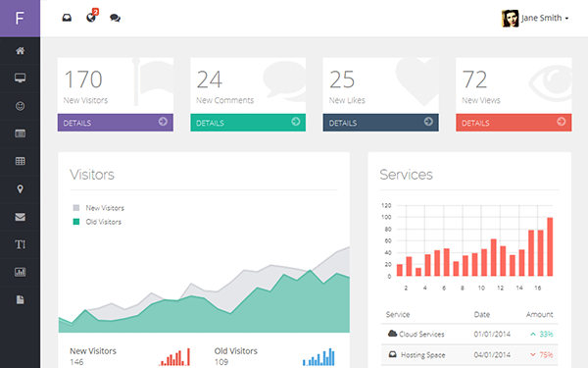Open Details for New Likes card
The width and height of the screenshot is (588, 368).
380,123
